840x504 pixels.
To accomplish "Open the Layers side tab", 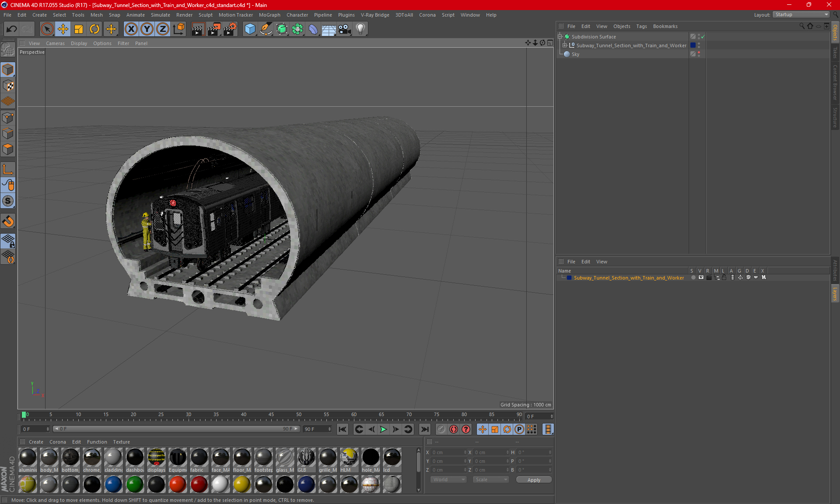I will coord(835,294).
